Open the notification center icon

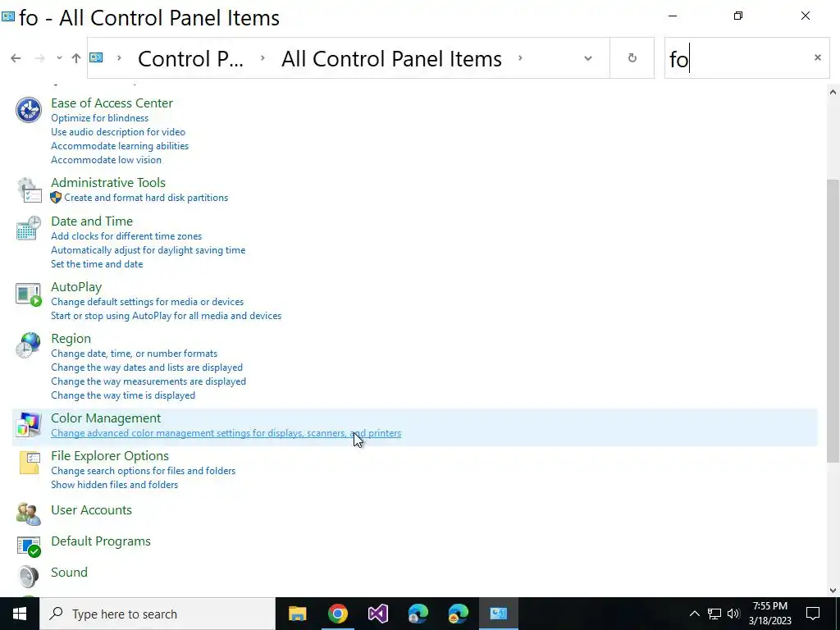813,614
